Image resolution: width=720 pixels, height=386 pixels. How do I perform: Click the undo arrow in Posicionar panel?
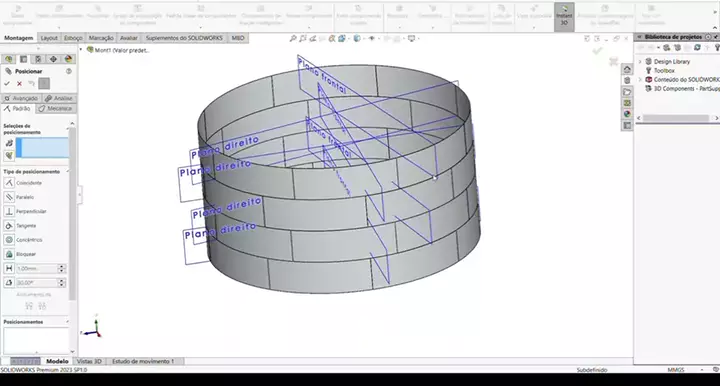point(31,84)
